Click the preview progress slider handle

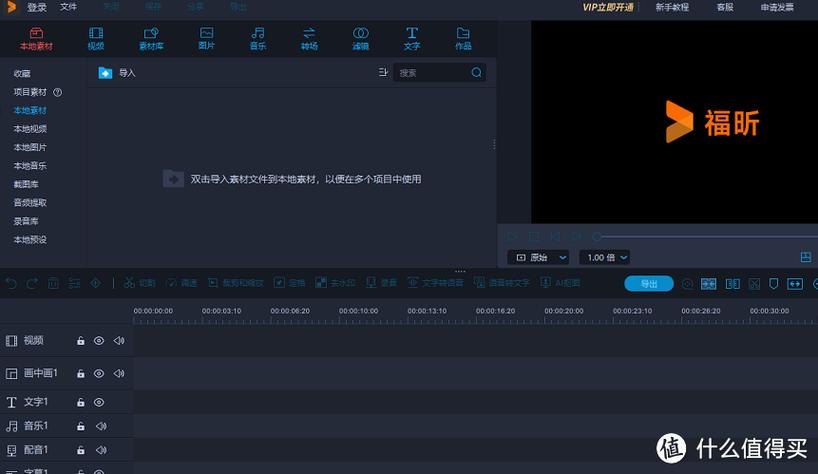click(597, 236)
